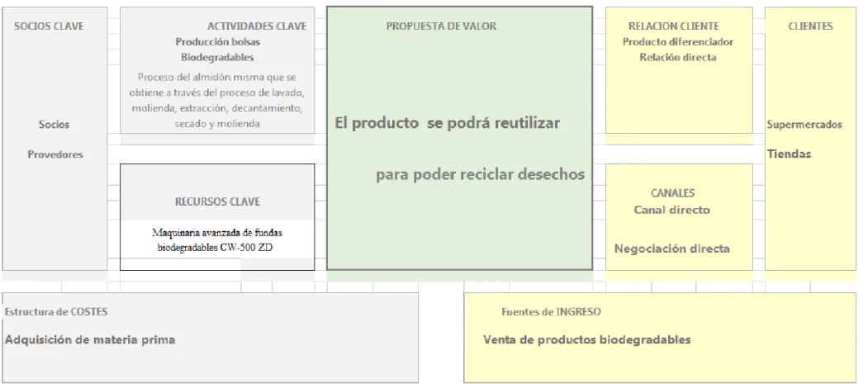The image size is (868, 384).
Task: Select the Supermercados entry
Action: 804,125
